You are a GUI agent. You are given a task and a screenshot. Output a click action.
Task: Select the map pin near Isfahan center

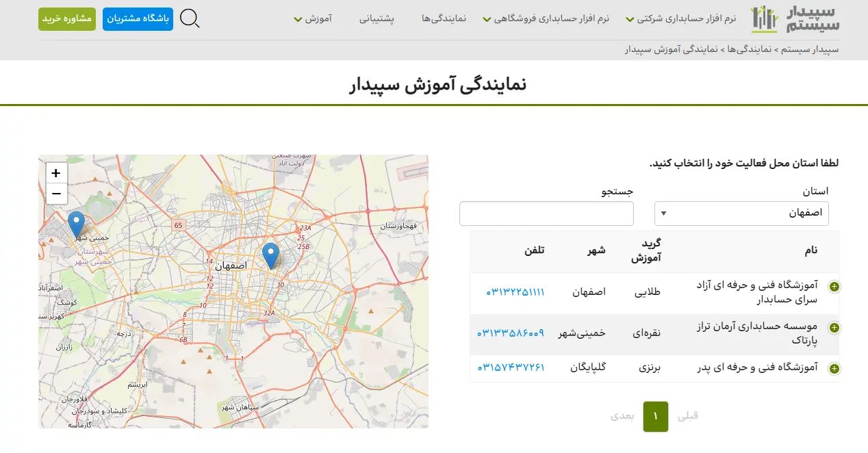(271, 256)
